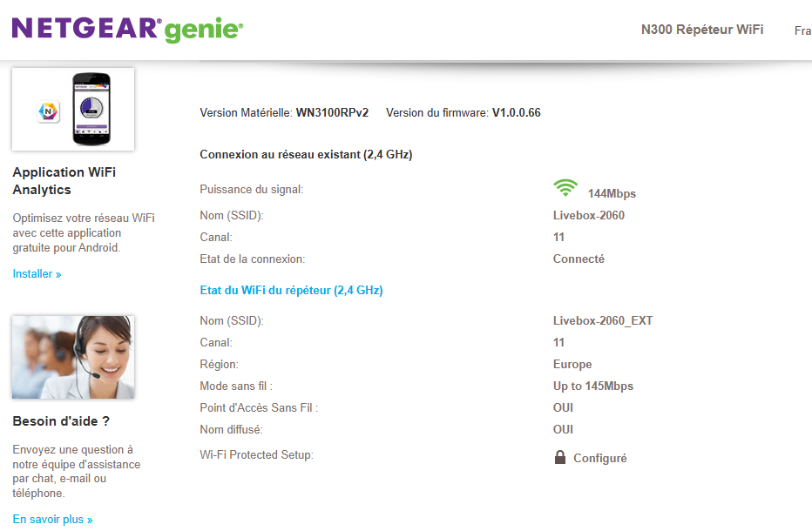Image resolution: width=812 pixels, height=531 pixels.
Task: Click the En savoir plus link
Action: (53, 519)
